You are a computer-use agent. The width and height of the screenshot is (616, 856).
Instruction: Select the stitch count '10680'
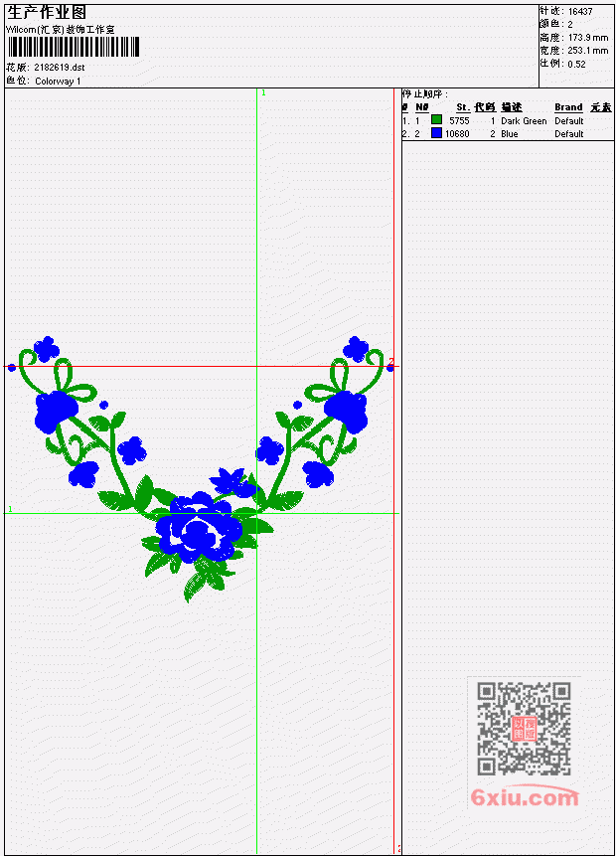pos(457,134)
